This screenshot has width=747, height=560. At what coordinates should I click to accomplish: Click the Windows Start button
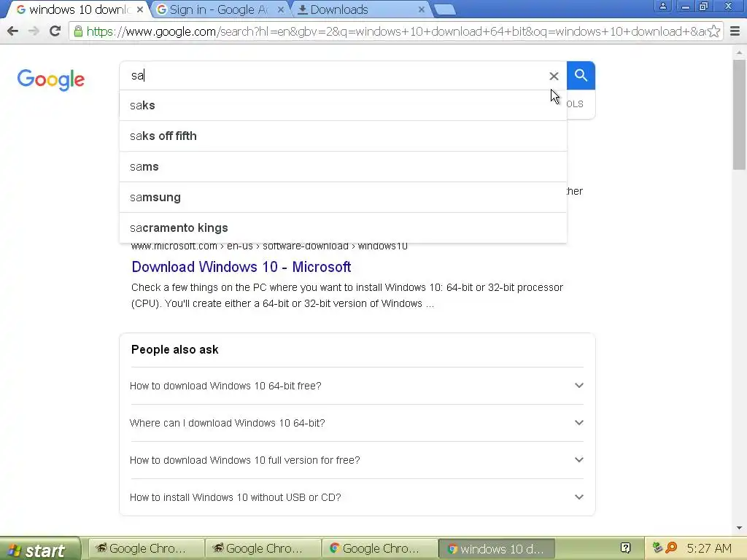(40, 550)
